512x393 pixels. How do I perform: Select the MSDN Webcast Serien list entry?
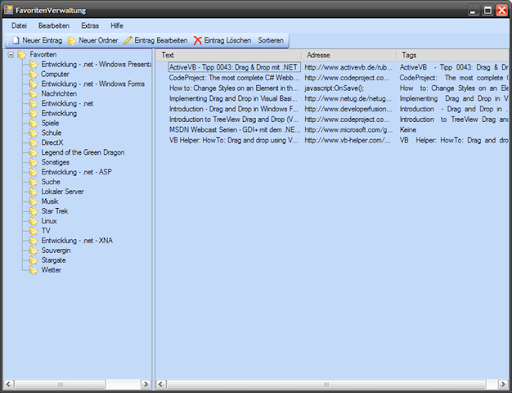tap(234, 130)
